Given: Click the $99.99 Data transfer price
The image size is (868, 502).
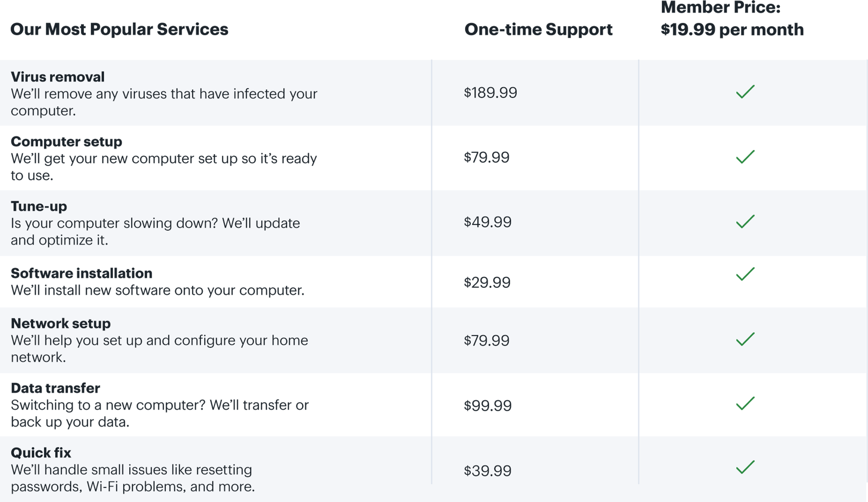Looking at the screenshot, I should pyautogui.click(x=487, y=405).
